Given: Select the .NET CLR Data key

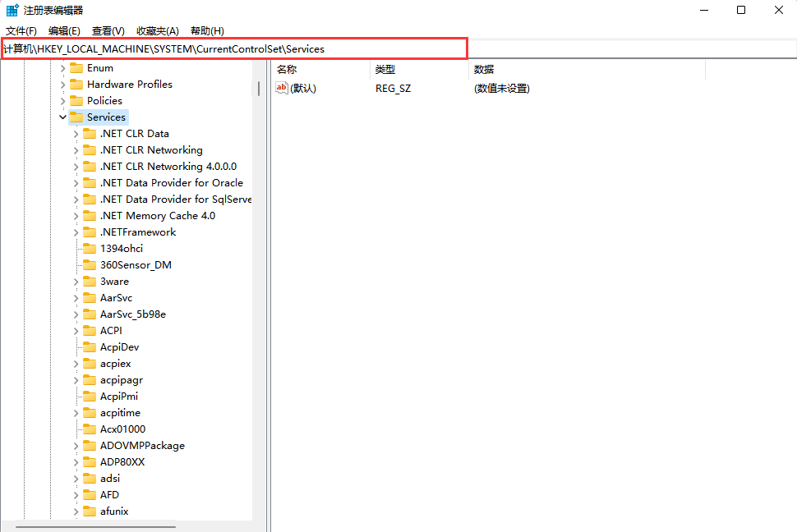Looking at the screenshot, I should [x=135, y=134].
